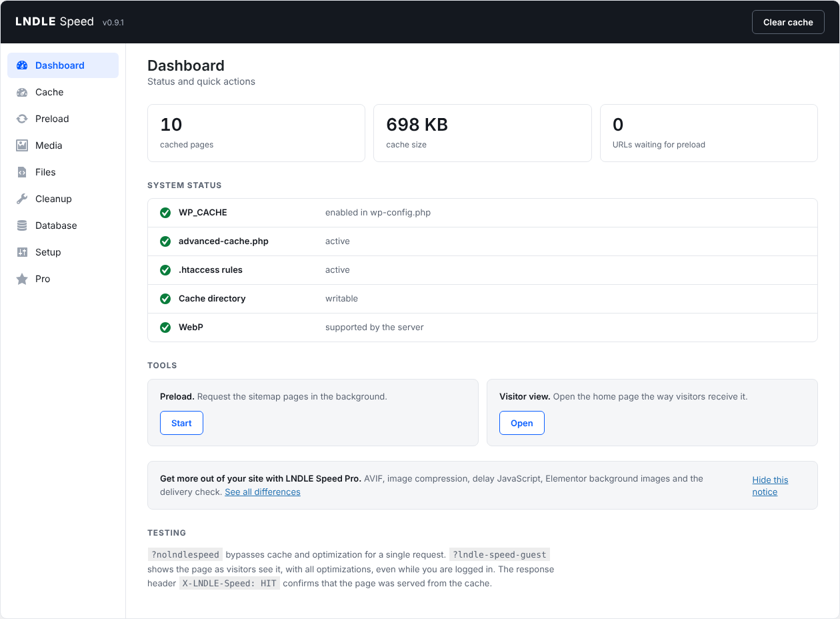Click the green check beside WebP
Image resolution: width=840 pixels, height=619 pixels.
click(165, 328)
